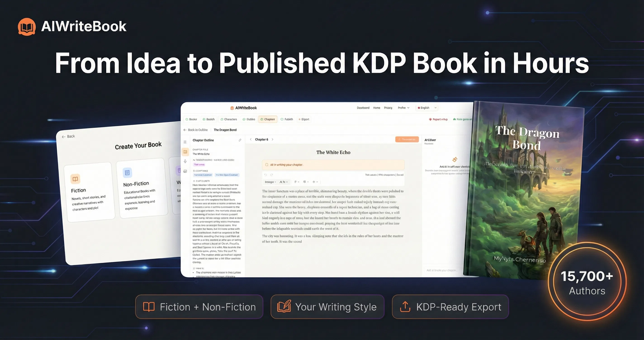Image resolution: width=644 pixels, height=340 pixels.
Task: Click the book icon in the chapter sidebar
Action: click(x=185, y=152)
